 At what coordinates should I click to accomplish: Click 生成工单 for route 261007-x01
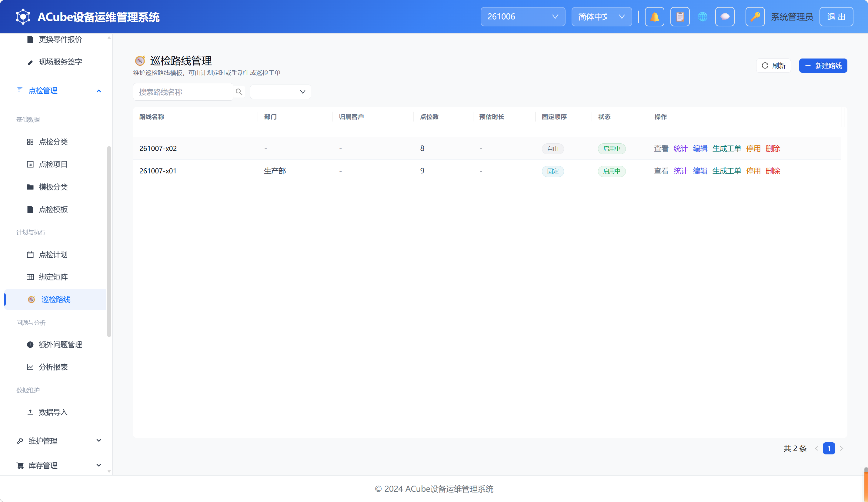[x=726, y=171]
